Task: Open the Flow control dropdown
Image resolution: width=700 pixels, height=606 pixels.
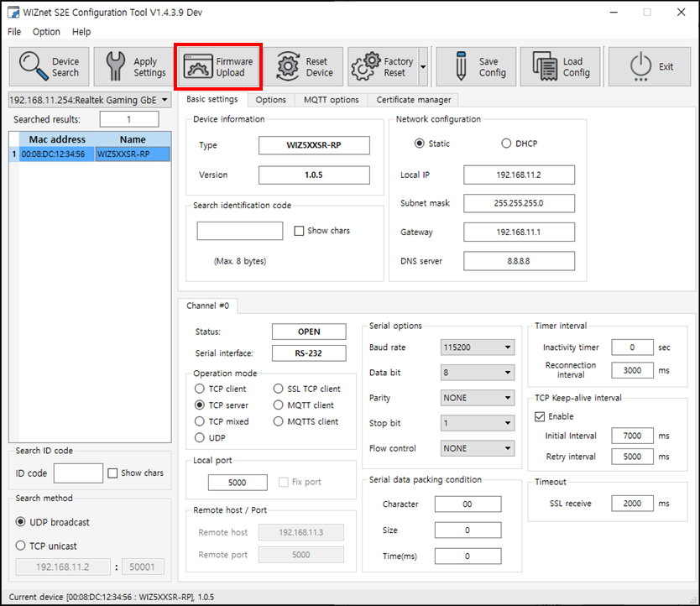Action: click(x=478, y=448)
